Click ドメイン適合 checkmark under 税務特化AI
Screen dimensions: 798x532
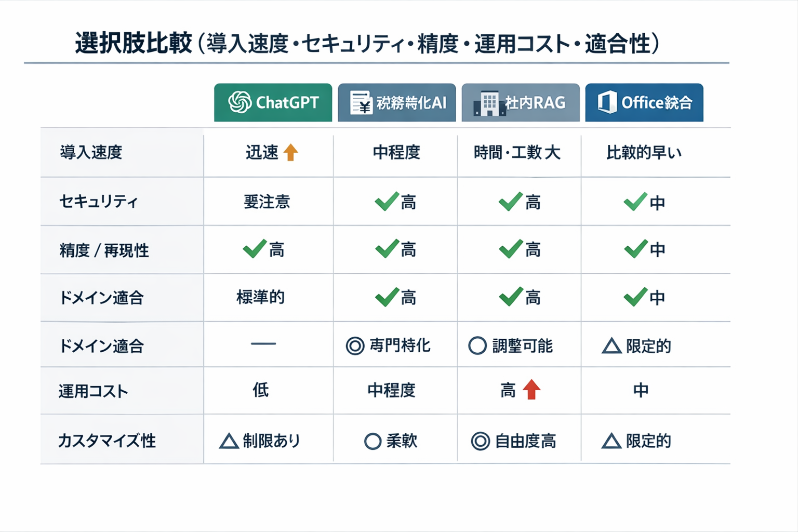[387, 297]
